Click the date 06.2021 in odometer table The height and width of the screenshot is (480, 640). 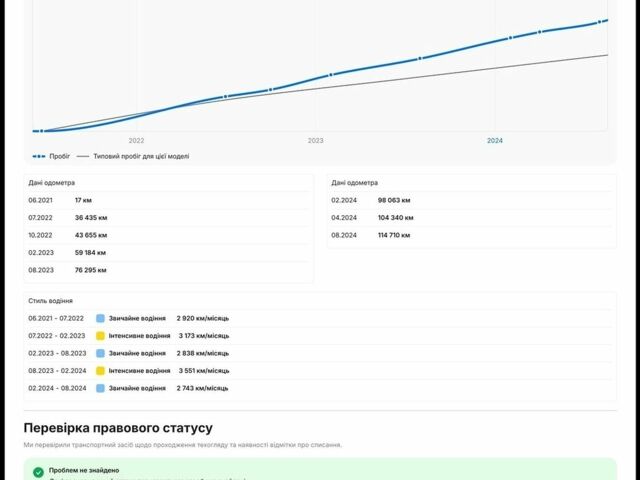tap(40, 200)
